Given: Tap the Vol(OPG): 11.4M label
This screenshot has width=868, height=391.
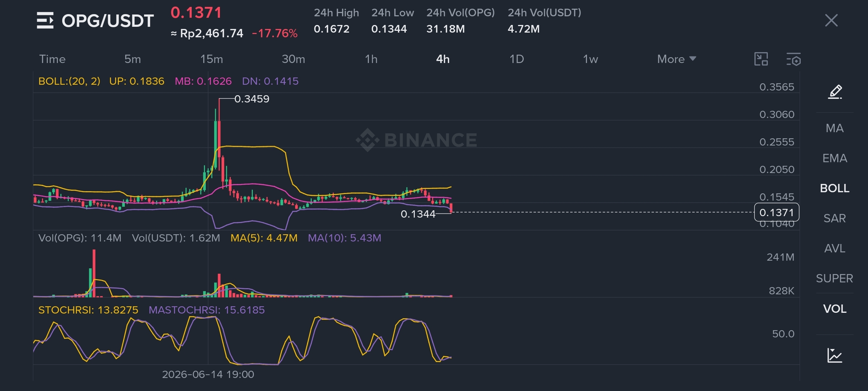Looking at the screenshot, I should [x=80, y=238].
